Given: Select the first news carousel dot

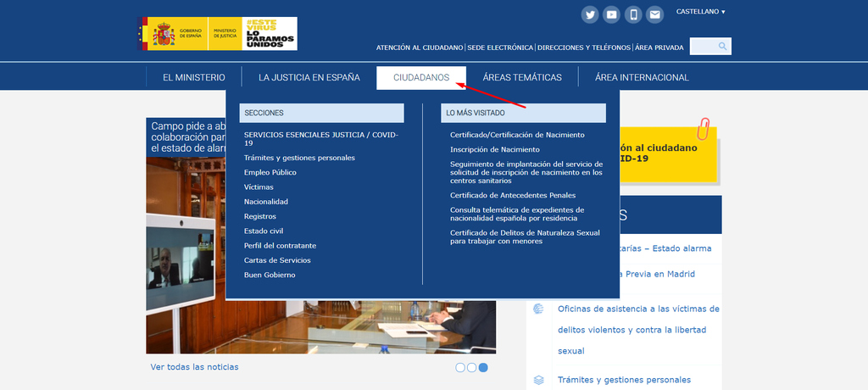Looking at the screenshot, I should [x=460, y=367].
